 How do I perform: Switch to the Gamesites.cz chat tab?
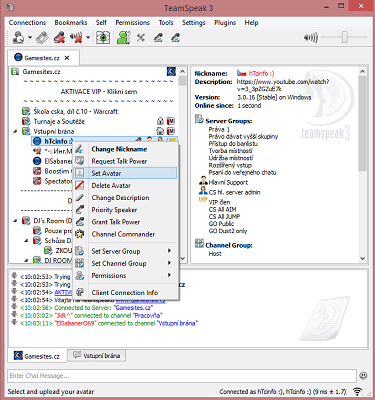coord(37,356)
